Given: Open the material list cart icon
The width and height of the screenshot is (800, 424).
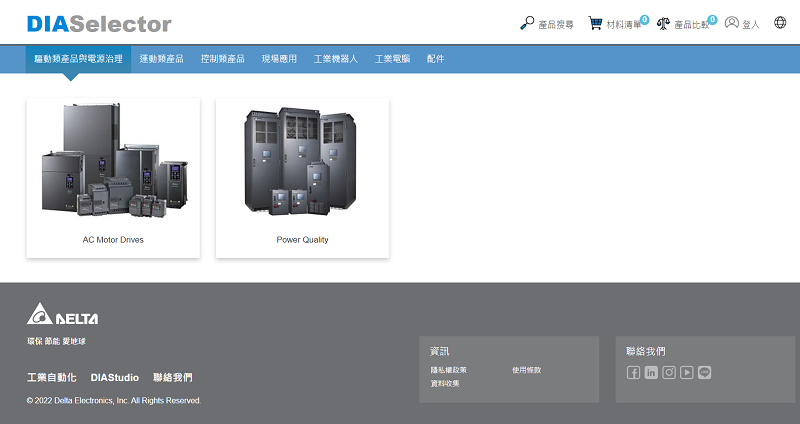Looking at the screenshot, I should tap(595, 23).
